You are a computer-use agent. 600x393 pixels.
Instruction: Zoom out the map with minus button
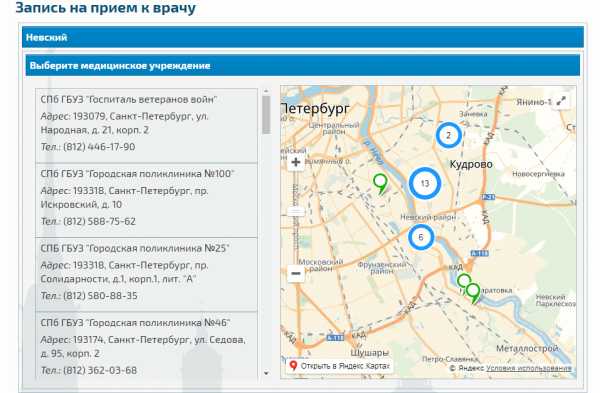[x=296, y=274]
